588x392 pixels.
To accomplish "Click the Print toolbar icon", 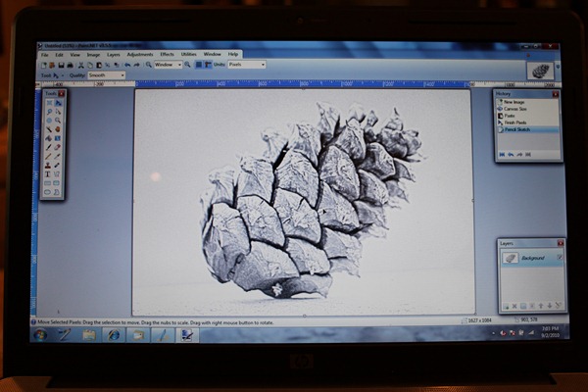I will click(x=71, y=65).
